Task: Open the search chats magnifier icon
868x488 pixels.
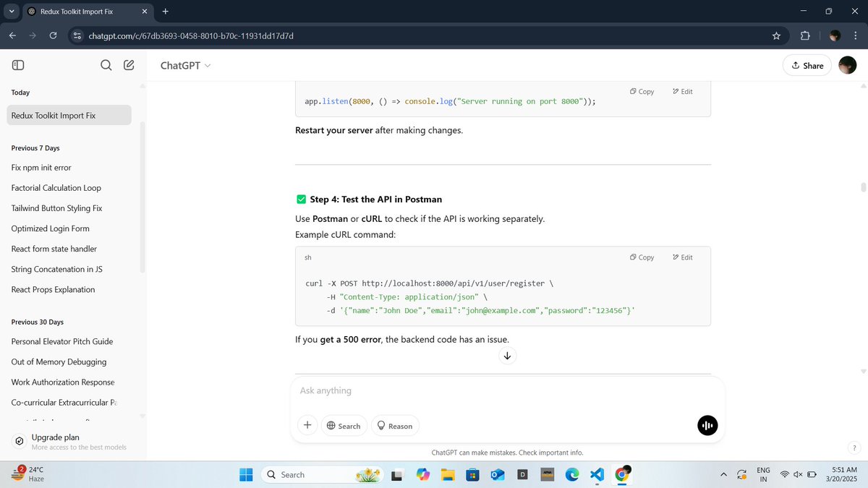Action: (106, 65)
